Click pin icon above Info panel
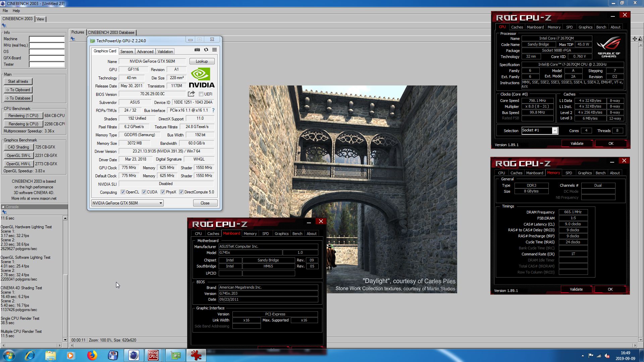Image resolution: width=644 pixels, height=362 pixels. [4, 25]
